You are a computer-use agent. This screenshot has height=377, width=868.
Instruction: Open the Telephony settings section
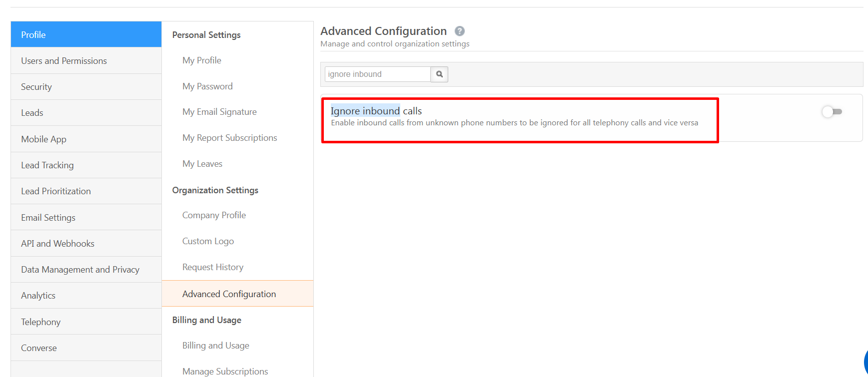click(x=41, y=322)
